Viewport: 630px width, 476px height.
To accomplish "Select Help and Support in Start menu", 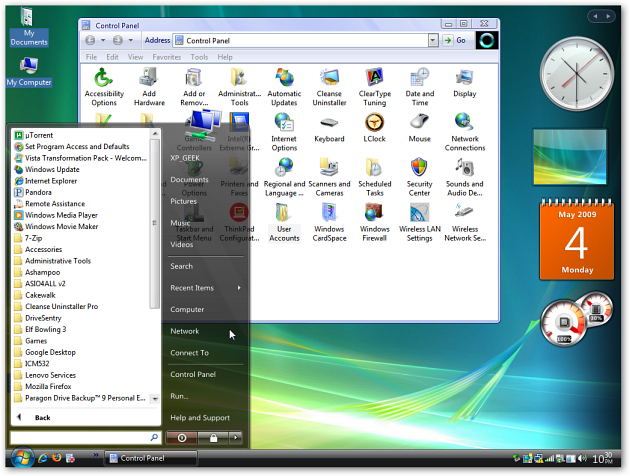I will pyautogui.click(x=200, y=418).
